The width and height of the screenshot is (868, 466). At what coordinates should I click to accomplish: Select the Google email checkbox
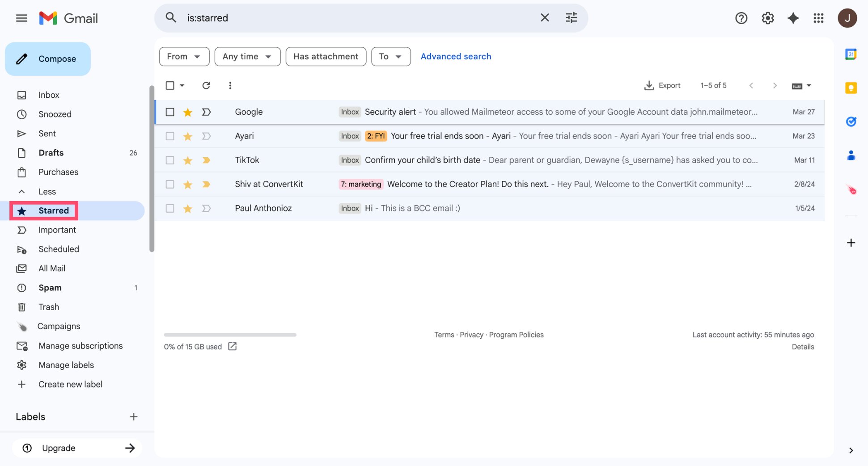click(x=170, y=112)
